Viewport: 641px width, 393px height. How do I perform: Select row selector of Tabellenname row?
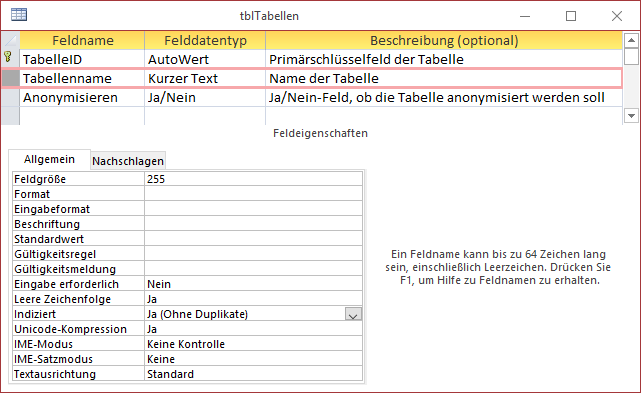[11, 78]
